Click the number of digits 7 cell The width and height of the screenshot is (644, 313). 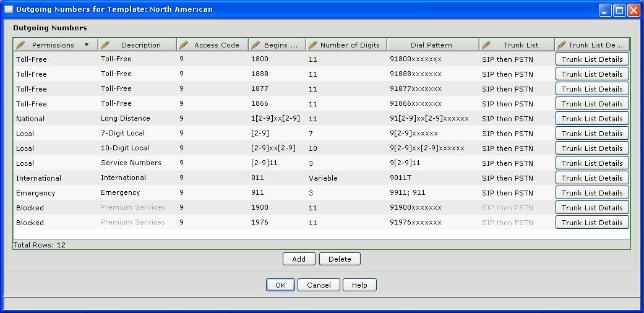[346, 133]
